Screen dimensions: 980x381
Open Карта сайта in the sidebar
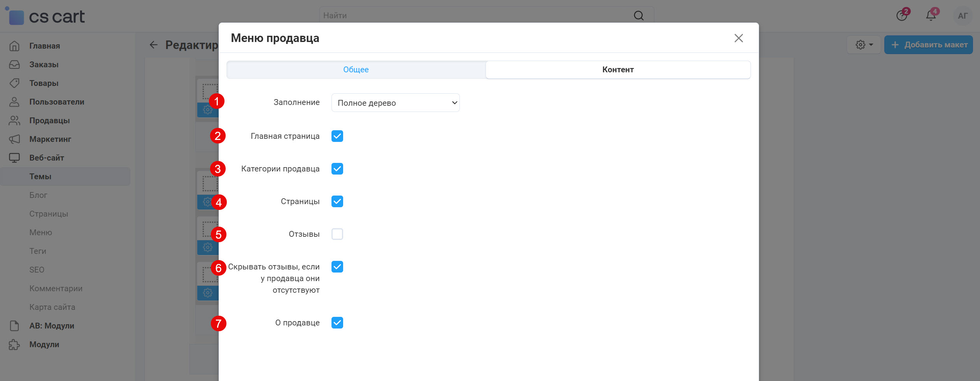52,307
